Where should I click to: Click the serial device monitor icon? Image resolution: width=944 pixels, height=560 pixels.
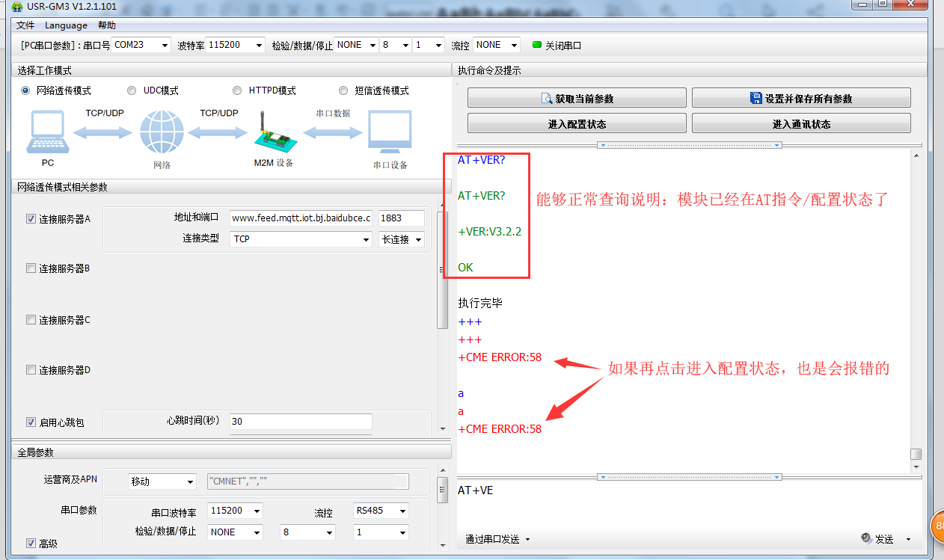point(390,132)
